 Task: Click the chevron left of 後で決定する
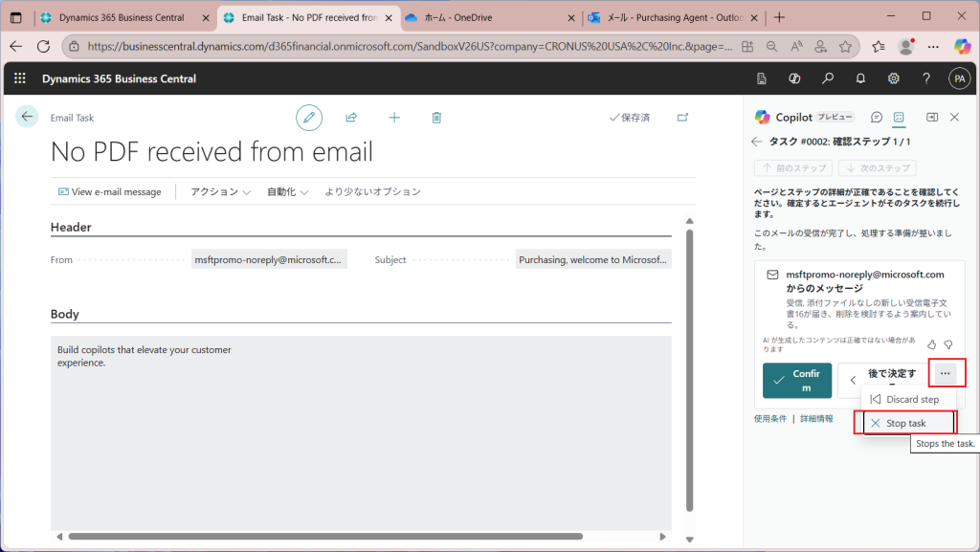point(853,380)
